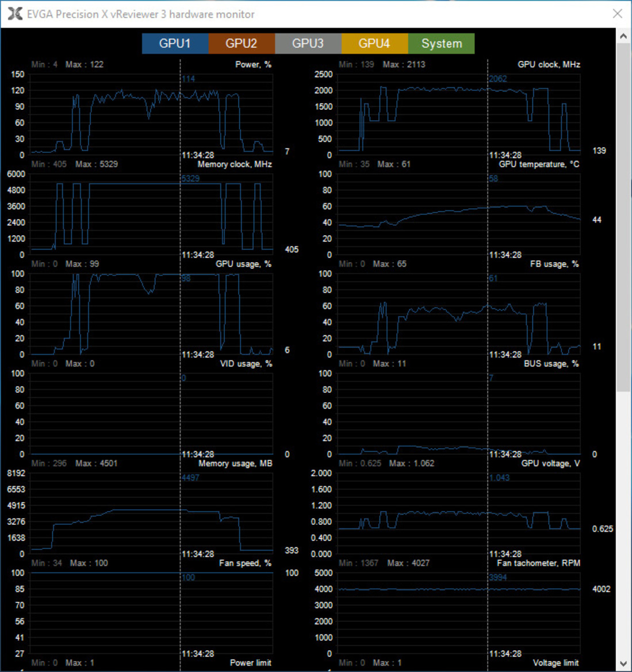Click the GPU usage, % graph
The image size is (632, 672).
(x=152, y=314)
